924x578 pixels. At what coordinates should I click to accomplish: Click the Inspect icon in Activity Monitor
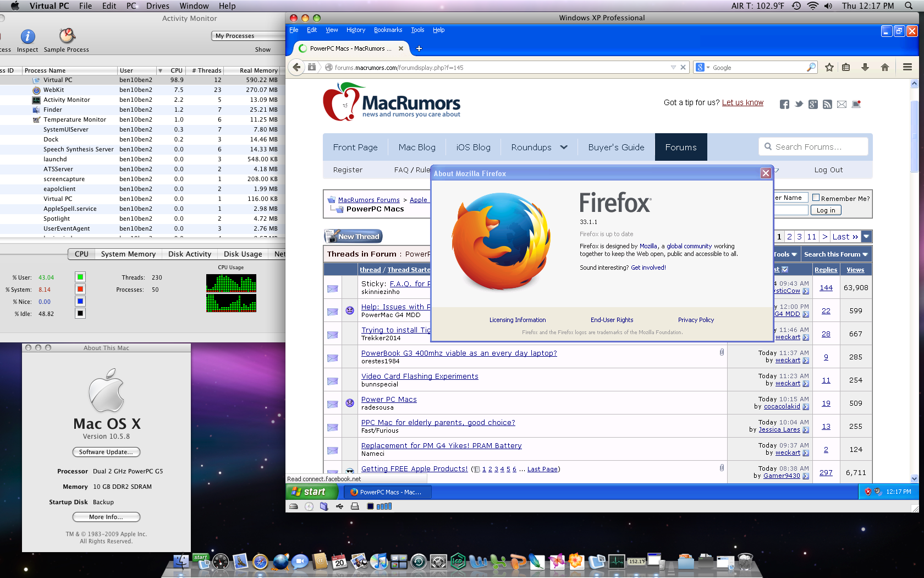coord(28,36)
